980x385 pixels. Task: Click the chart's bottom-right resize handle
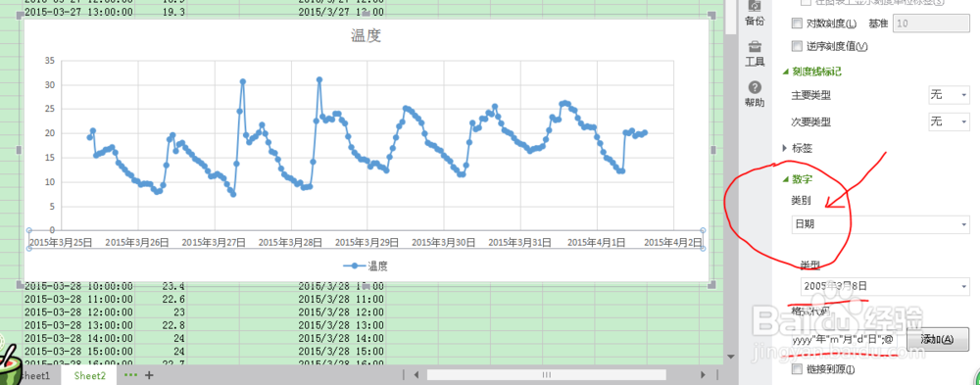[711, 284]
